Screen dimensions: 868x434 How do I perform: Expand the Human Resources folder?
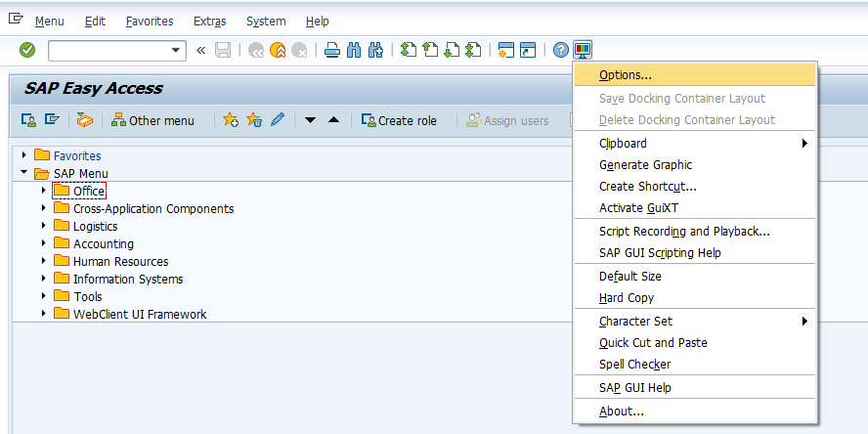point(44,261)
